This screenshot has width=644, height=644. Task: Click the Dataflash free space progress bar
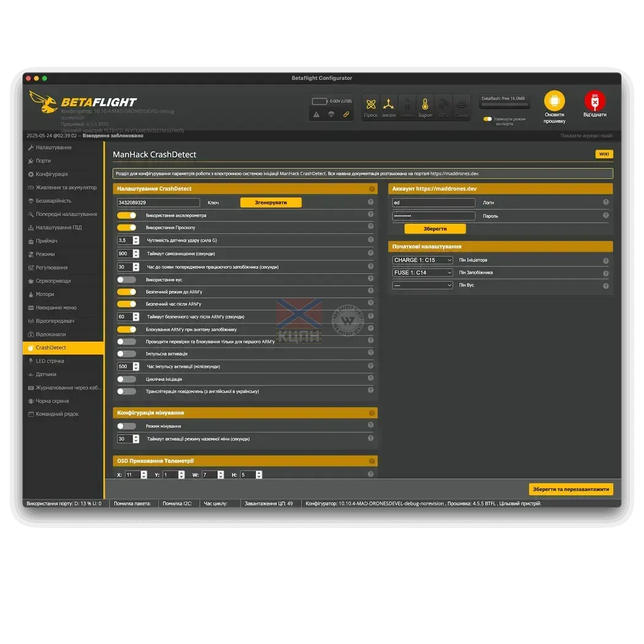pos(504,105)
